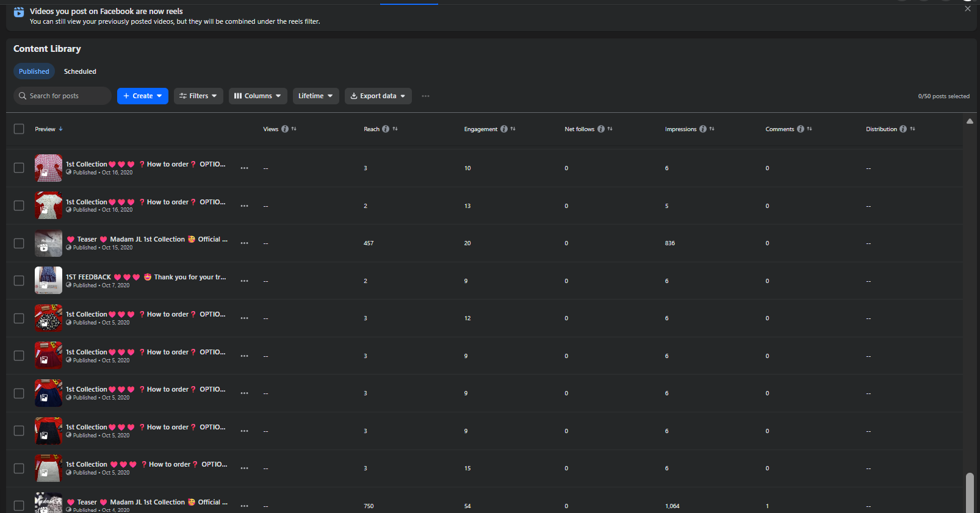Screen dimensions: 980x513
Task: Check the 1ST FEEDBACK post checkbox
Action: 19,281
